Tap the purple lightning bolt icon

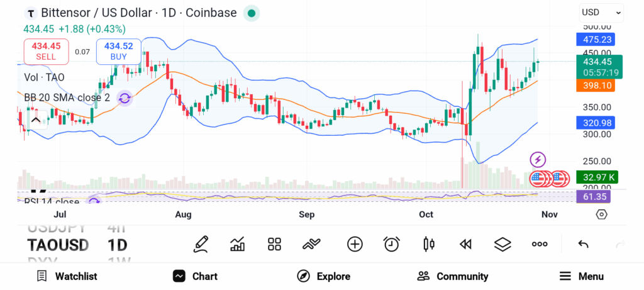538,160
